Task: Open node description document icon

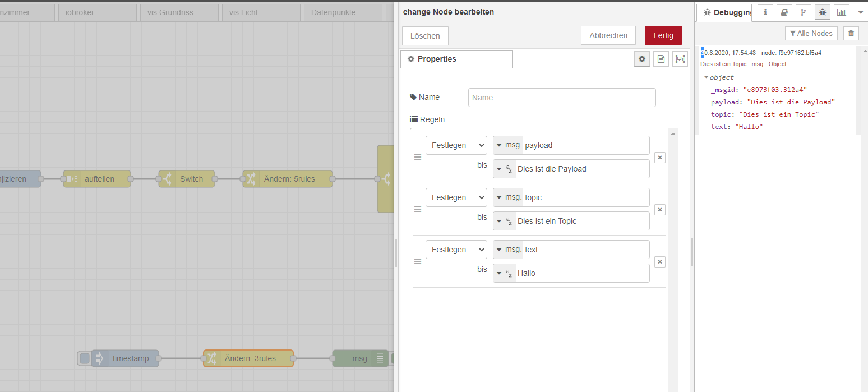Action: (661, 59)
